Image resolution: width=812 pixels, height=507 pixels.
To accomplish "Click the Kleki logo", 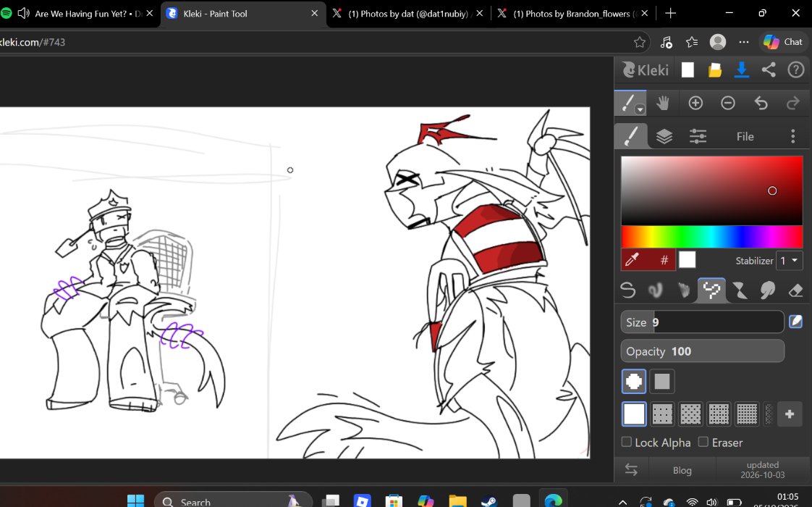I will point(646,70).
